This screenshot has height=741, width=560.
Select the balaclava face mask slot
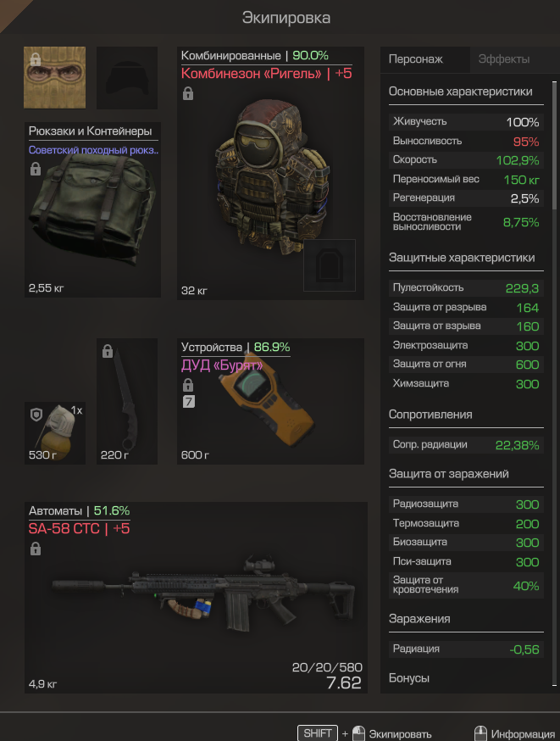click(x=55, y=77)
